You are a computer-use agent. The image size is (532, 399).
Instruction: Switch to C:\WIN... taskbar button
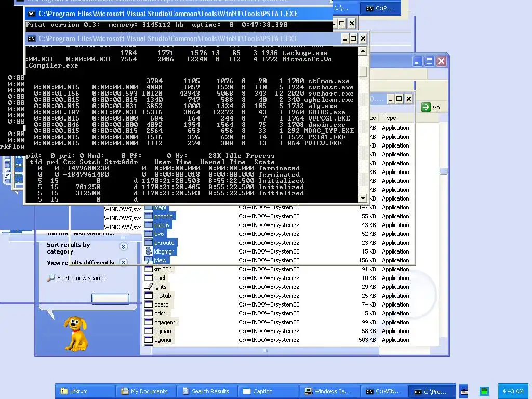[x=384, y=391]
